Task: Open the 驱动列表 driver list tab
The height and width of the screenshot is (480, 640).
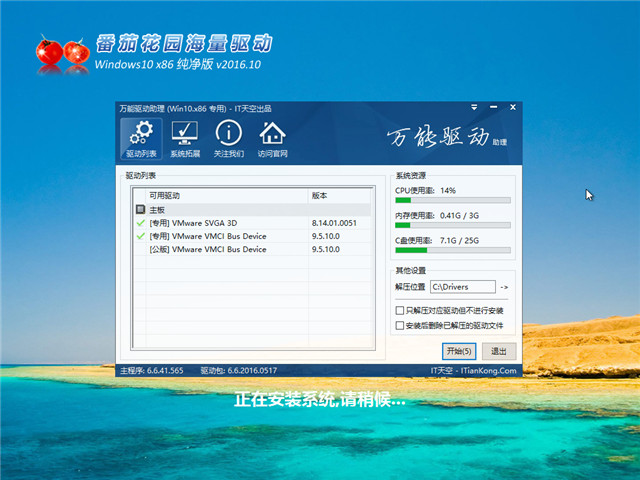Action: 141,139
